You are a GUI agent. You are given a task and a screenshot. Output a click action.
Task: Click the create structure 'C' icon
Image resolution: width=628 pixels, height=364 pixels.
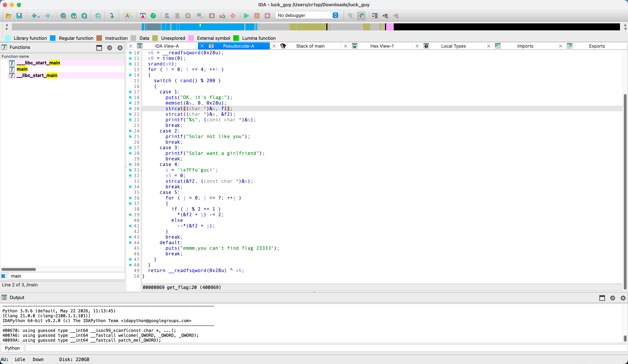(167, 16)
